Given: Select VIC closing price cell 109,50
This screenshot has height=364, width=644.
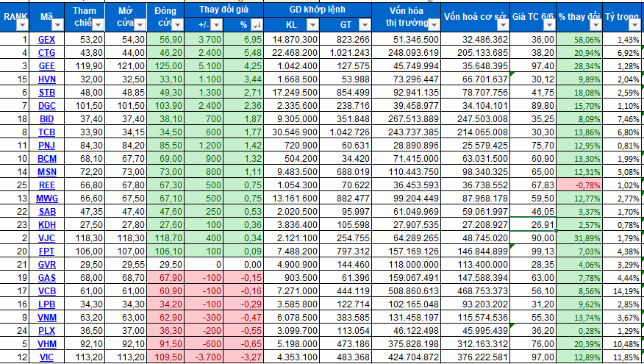Looking at the screenshot, I should point(165,357).
